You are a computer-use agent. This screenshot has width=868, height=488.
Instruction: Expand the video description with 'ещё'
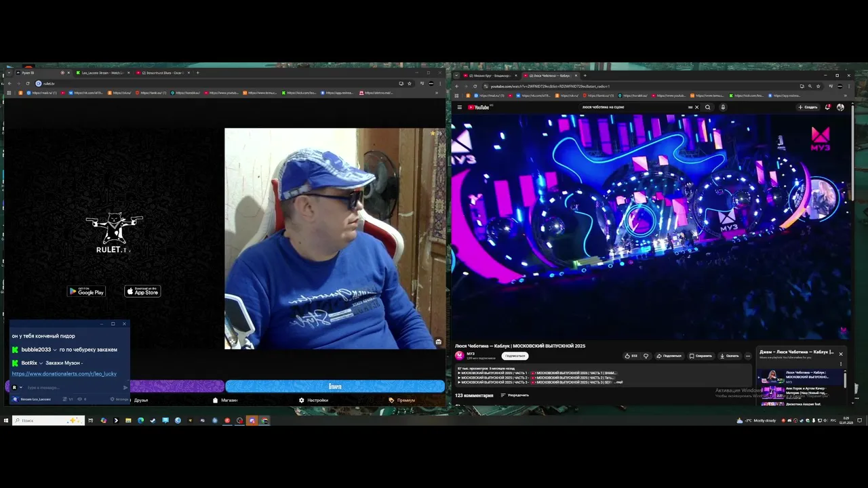coord(618,382)
